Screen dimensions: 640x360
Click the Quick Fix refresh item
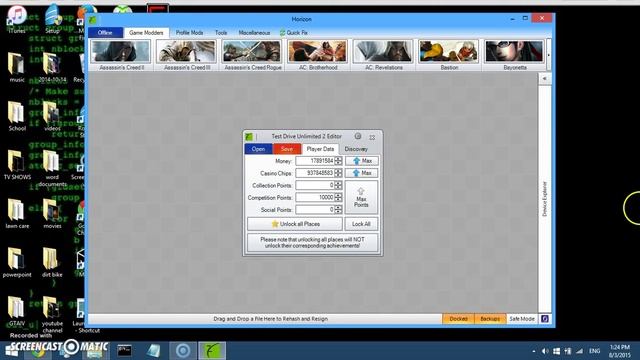point(294,33)
